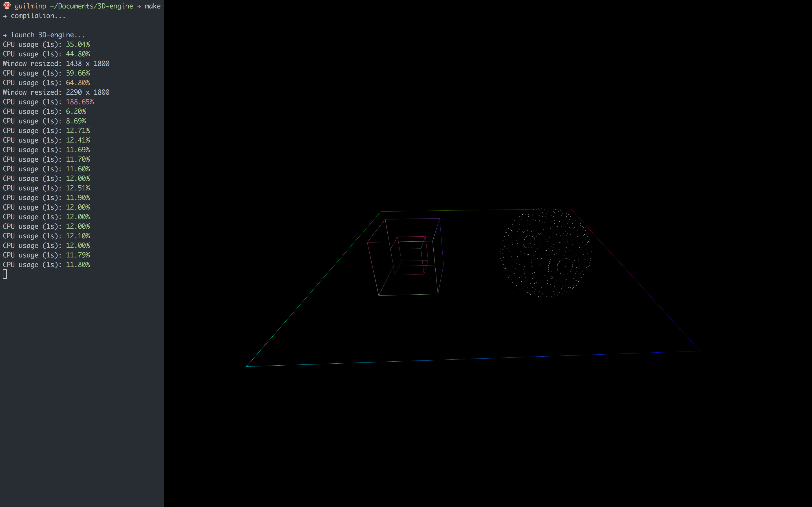Click the red 188.65% CPU usage value
Viewport: 812px width, 507px height.
[x=80, y=102]
